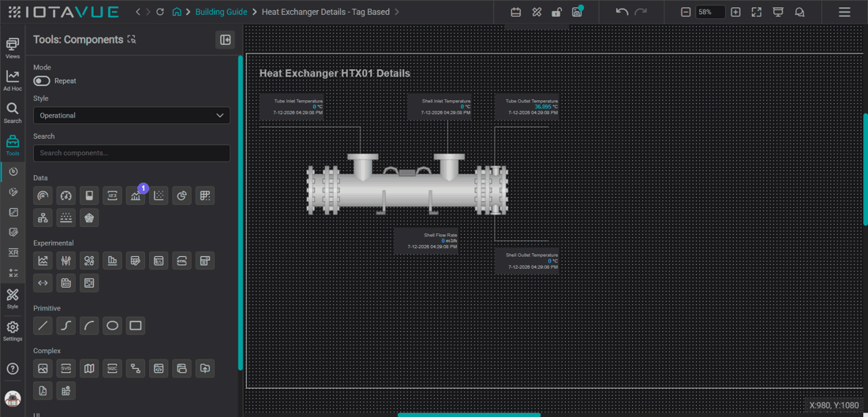This screenshot has width=868, height=417.
Task: Expand the chevron after Building Guide breadcrumb
Action: pyautogui.click(x=254, y=12)
